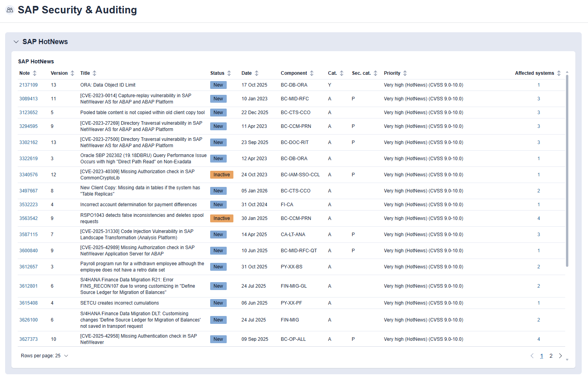588x377 pixels.
Task: Click the people icon beside the page title
Action: coord(10,10)
